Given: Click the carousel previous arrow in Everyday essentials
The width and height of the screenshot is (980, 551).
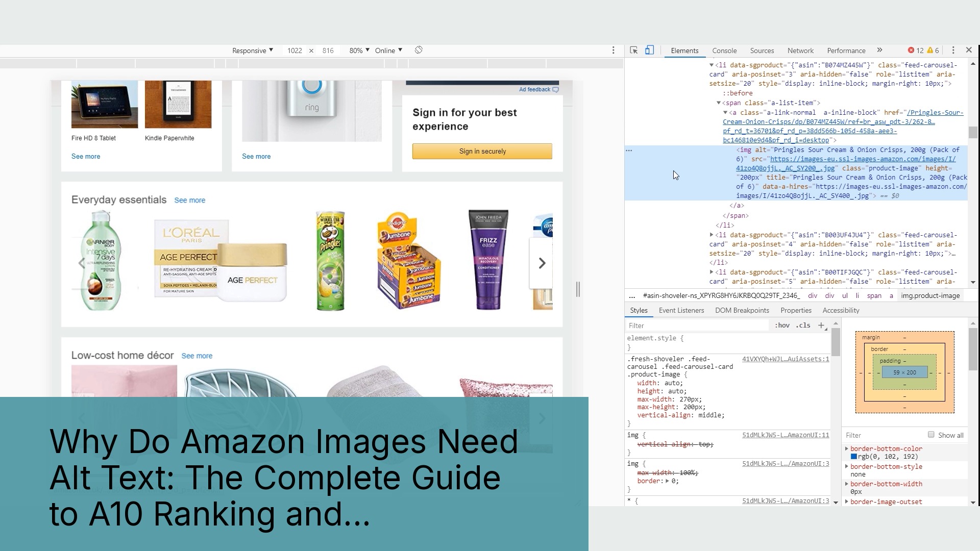Looking at the screenshot, I should 82,263.
